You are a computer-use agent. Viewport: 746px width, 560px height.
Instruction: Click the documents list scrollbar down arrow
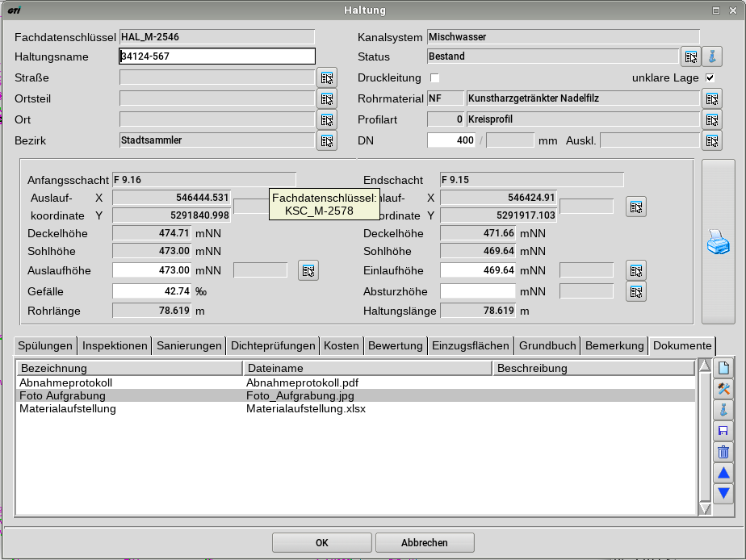pyautogui.click(x=704, y=508)
